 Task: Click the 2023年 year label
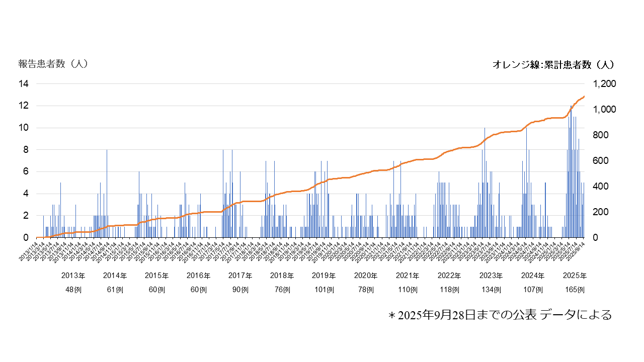point(491,276)
